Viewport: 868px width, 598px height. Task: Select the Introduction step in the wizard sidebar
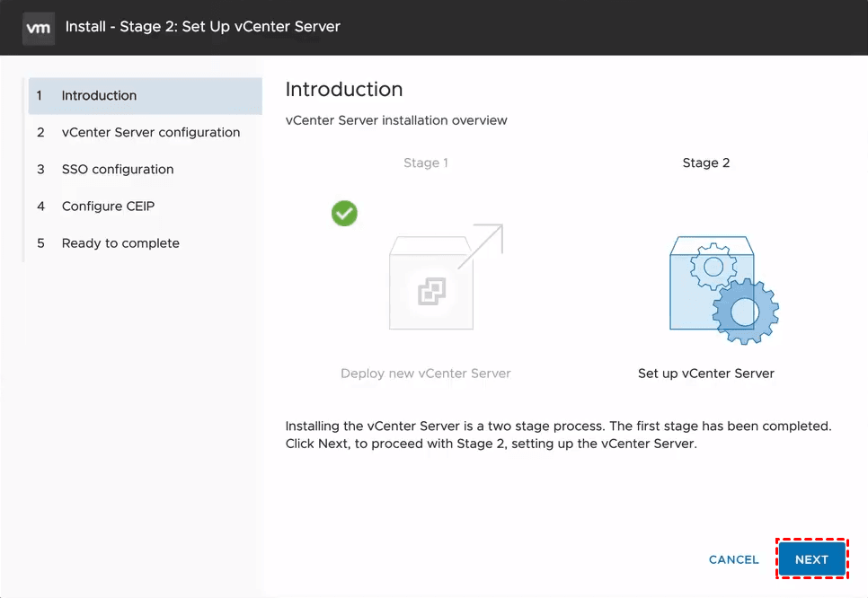[x=99, y=96]
